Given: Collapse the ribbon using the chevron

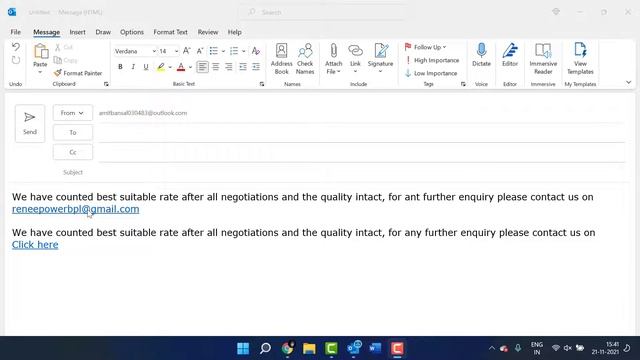Looking at the screenshot, I should [629, 82].
